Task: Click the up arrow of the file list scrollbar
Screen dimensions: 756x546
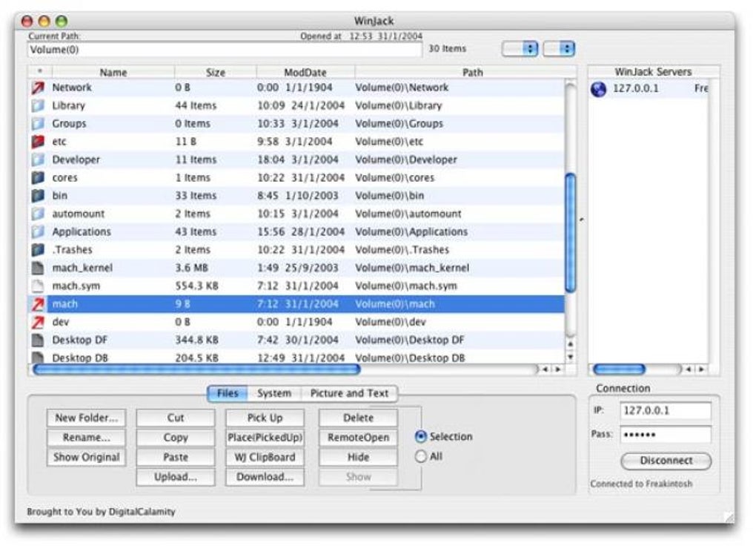Action: [571, 344]
